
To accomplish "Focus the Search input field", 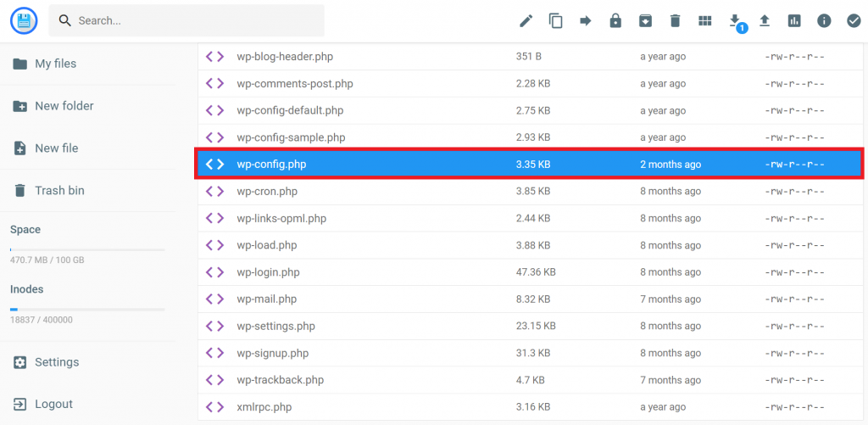I will click(x=186, y=21).
